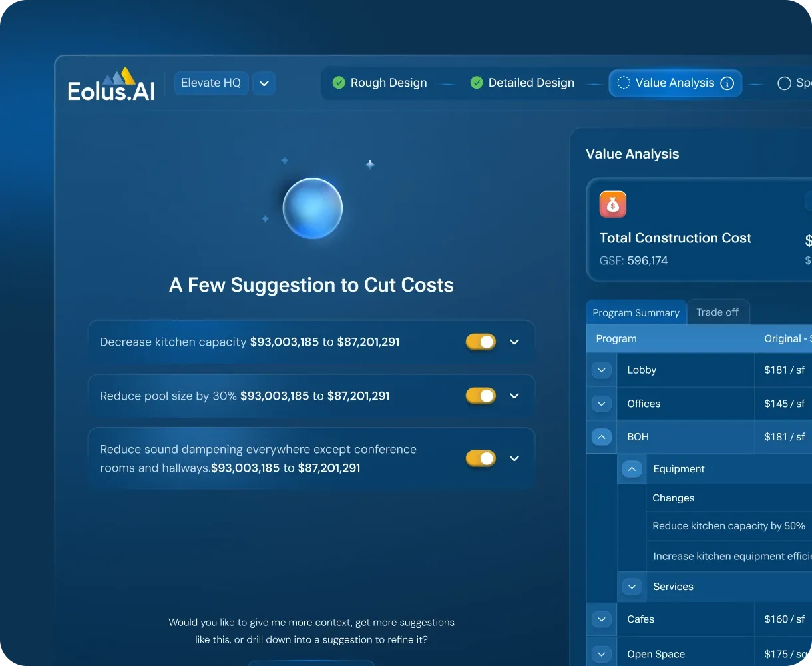This screenshot has height=666, width=812.
Task: Click green checkmark beside Detailed Design
Action: click(477, 83)
